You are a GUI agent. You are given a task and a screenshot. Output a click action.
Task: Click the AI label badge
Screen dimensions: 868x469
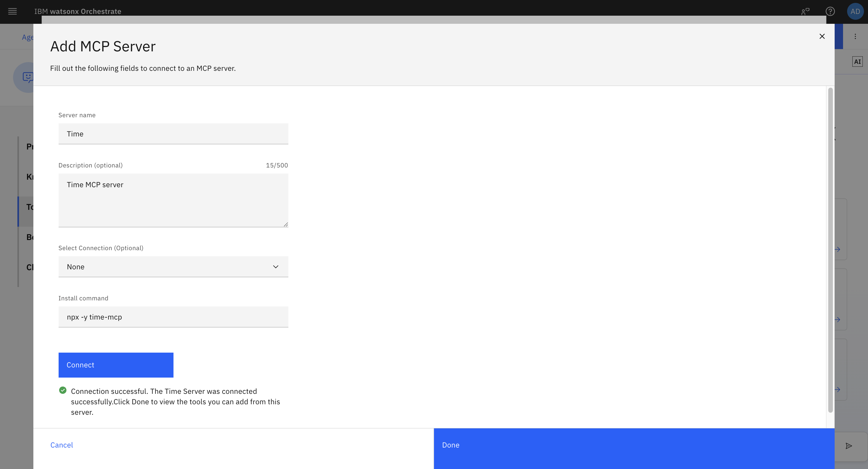coord(857,62)
